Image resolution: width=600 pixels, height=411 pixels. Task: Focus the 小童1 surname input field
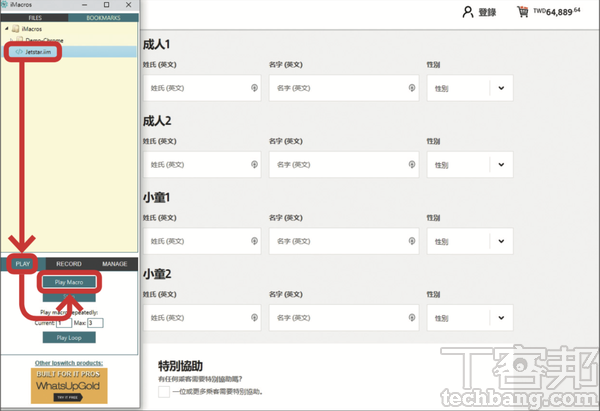pyautogui.click(x=202, y=241)
